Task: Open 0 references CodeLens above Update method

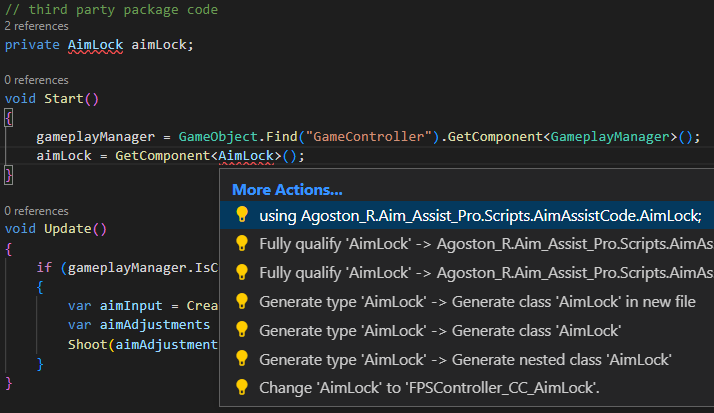Action: [36, 211]
